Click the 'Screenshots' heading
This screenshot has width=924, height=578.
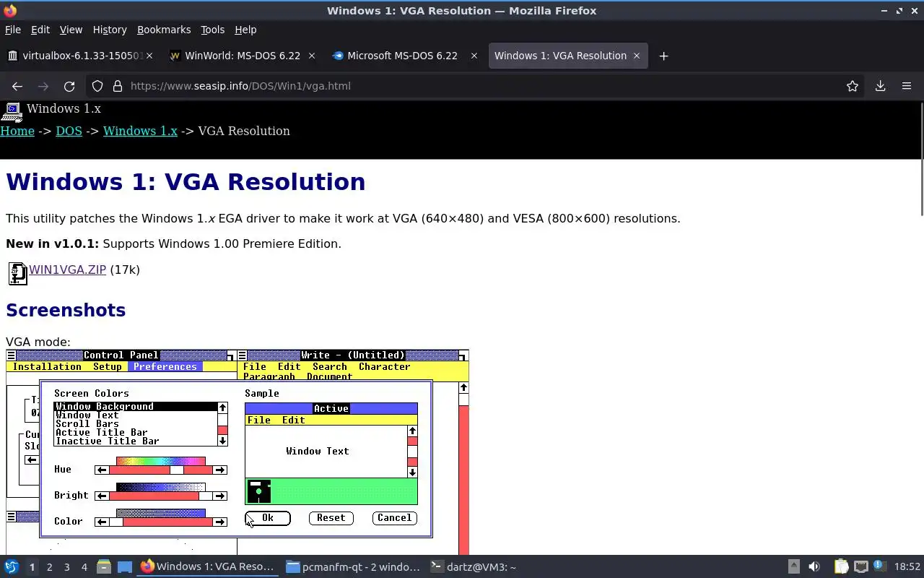pos(66,310)
